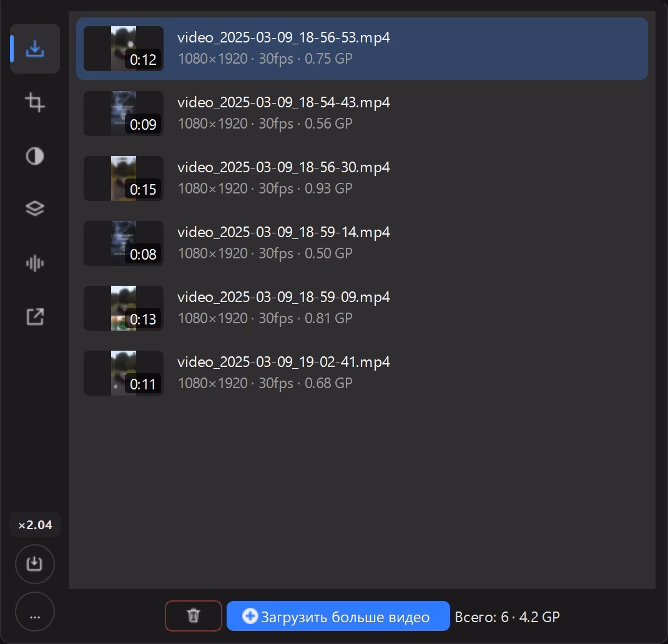The width and height of the screenshot is (668, 644).
Task: Open the export/share arrow-box icon
Action: pyautogui.click(x=35, y=317)
